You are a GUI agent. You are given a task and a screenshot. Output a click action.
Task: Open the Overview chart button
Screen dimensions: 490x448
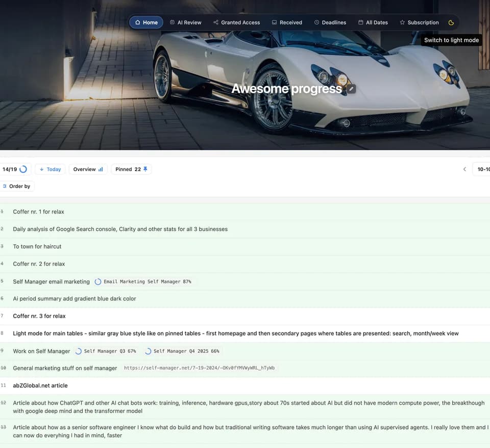88,169
